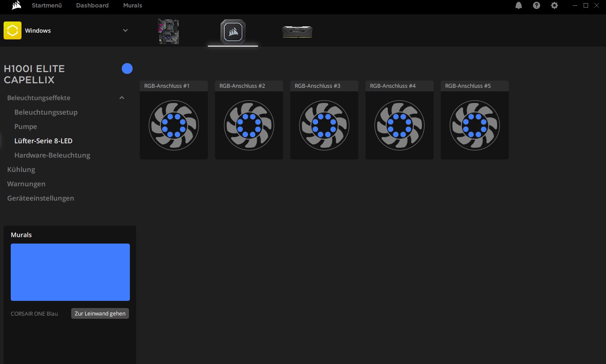
Task: Collapse the Beleuchtungseffekte section
Action: pos(121,98)
